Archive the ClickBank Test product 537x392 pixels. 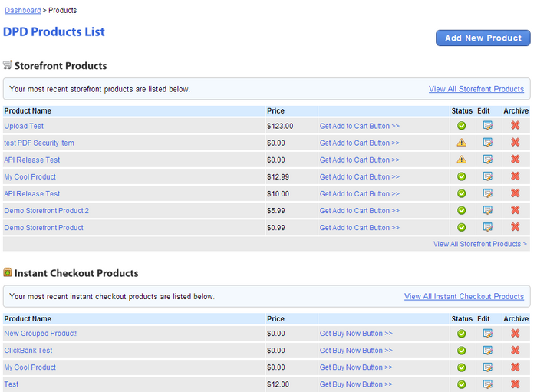[515, 351]
